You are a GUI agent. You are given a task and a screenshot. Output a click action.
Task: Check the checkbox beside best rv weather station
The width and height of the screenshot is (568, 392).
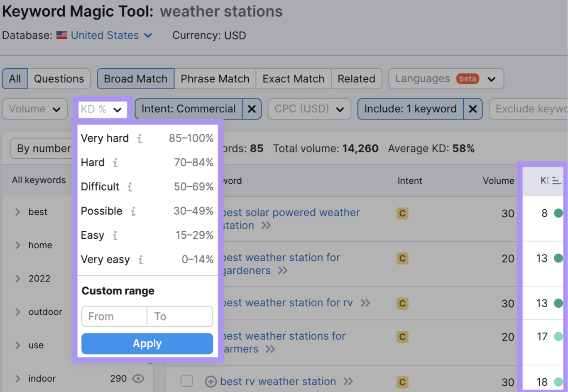tap(187, 381)
